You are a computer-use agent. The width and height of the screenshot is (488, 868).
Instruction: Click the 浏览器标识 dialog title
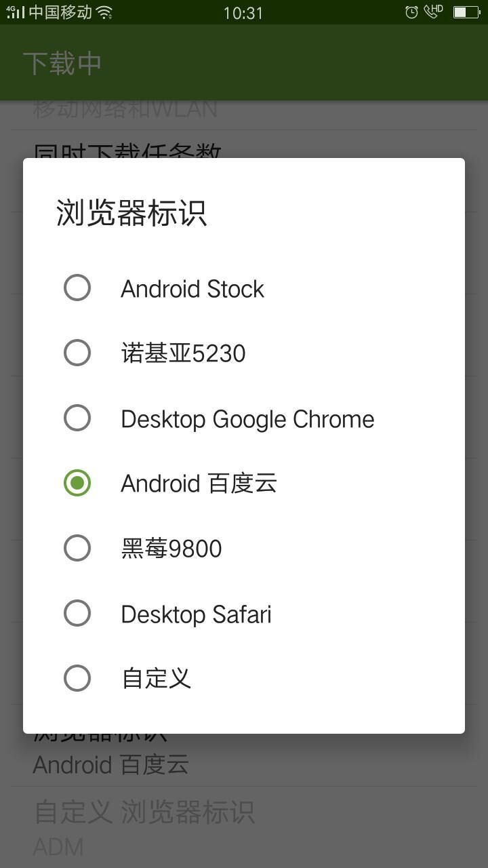click(131, 213)
